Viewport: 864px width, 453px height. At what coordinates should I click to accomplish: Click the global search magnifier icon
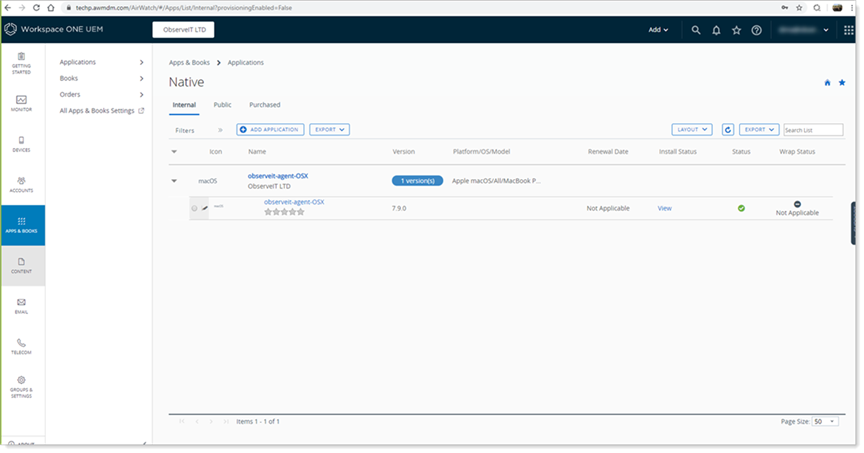point(696,30)
